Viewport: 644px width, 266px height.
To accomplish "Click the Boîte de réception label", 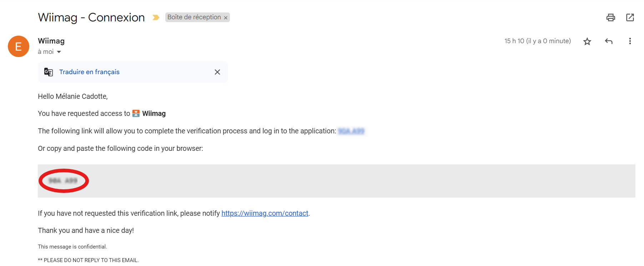I will coord(194,17).
